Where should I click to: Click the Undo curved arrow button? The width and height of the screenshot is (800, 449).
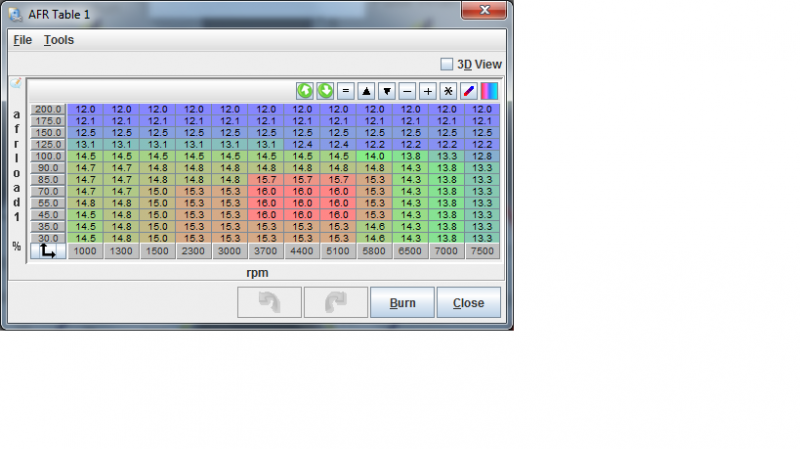pyautogui.click(x=269, y=303)
